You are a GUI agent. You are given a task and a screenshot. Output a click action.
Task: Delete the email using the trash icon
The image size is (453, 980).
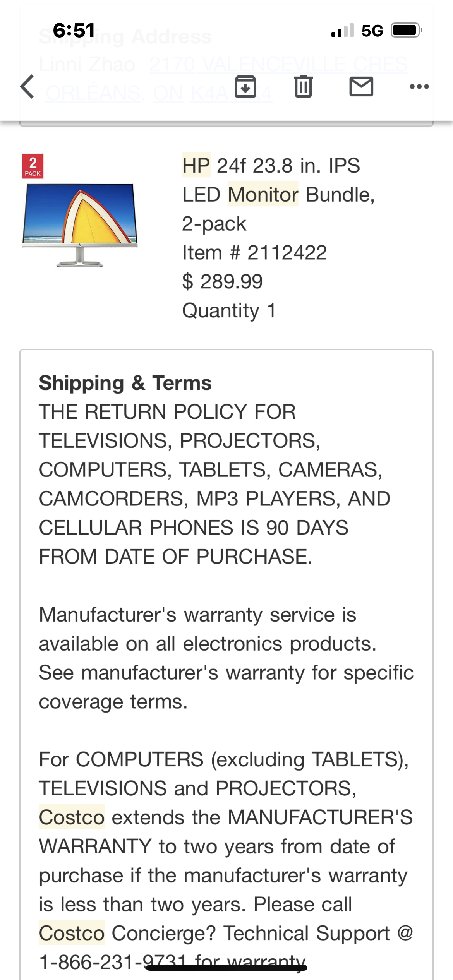303,86
